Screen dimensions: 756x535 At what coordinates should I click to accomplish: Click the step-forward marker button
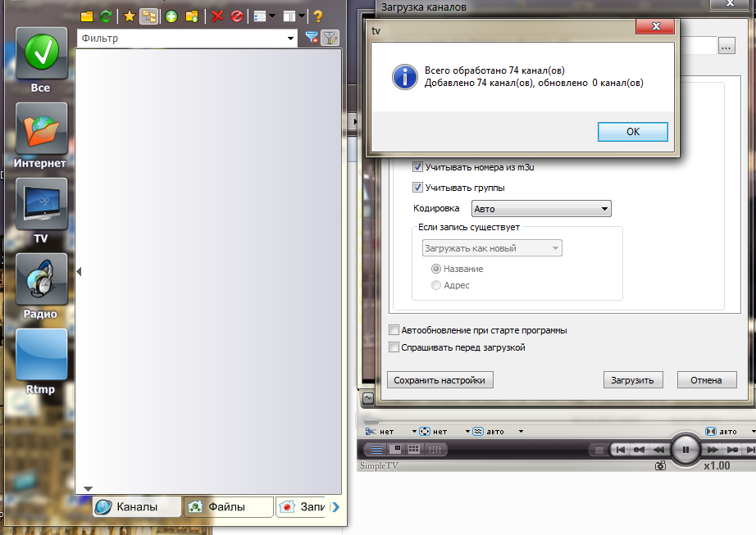pyautogui.click(x=732, y=450)
